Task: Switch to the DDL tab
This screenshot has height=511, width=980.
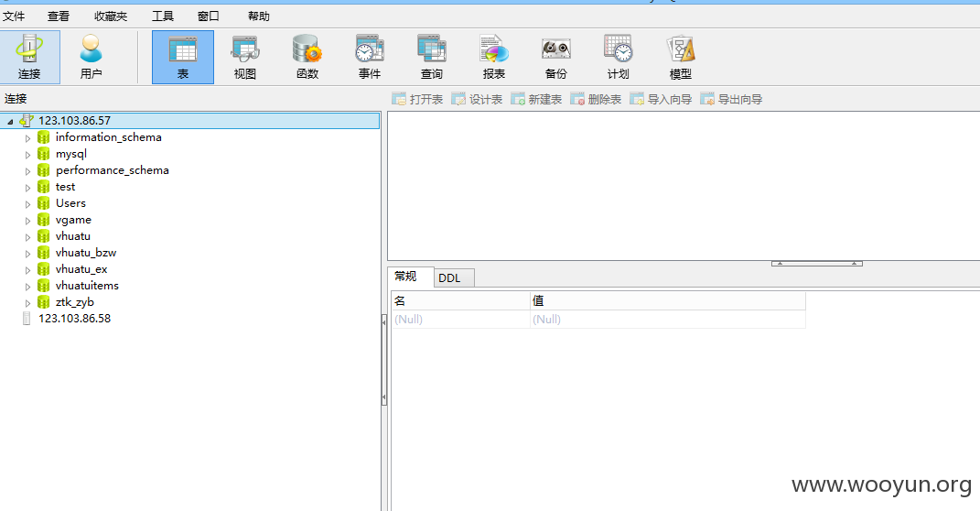Action: [x=455, y=277]
